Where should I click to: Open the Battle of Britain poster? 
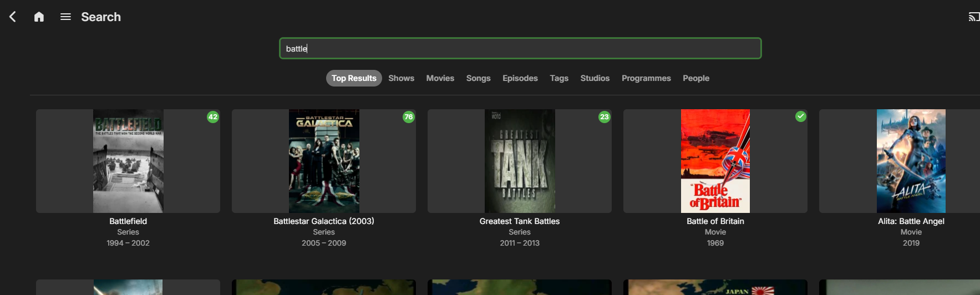pos(715,161)
